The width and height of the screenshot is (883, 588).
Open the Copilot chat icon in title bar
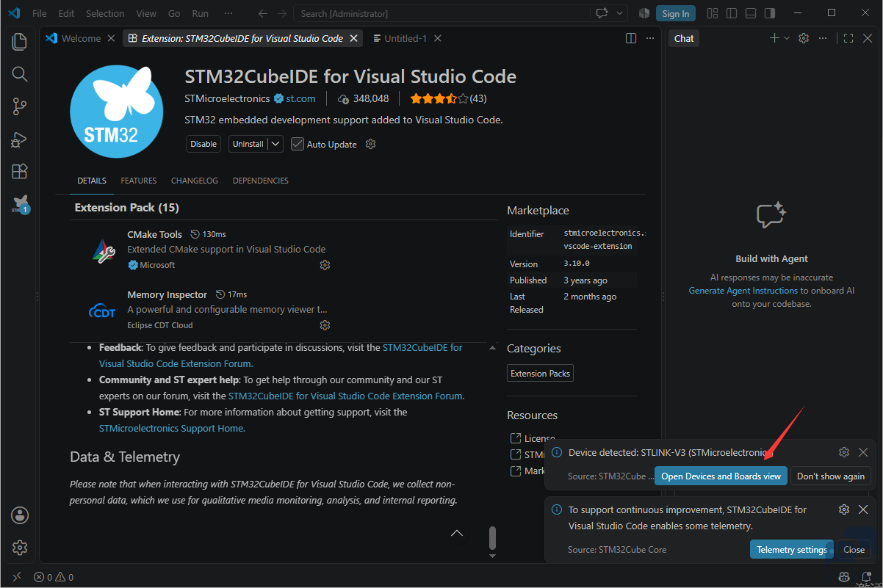coord(603,13)
